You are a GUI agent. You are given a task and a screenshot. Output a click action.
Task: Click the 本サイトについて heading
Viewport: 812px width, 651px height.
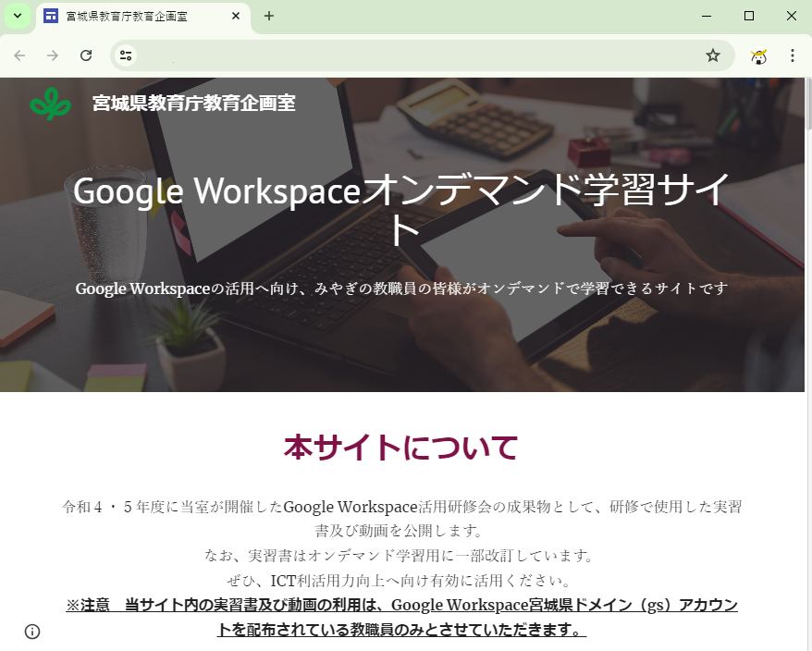[401, 448]
